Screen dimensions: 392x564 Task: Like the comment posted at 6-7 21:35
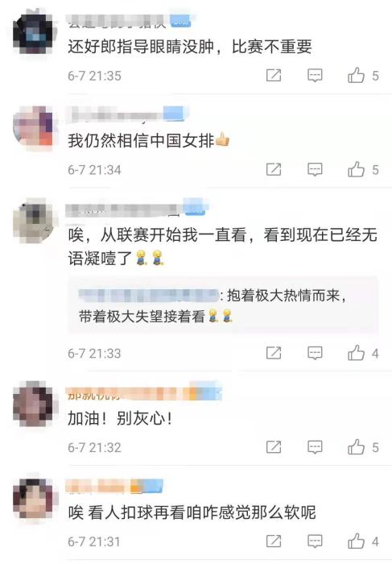click(356, 76)
